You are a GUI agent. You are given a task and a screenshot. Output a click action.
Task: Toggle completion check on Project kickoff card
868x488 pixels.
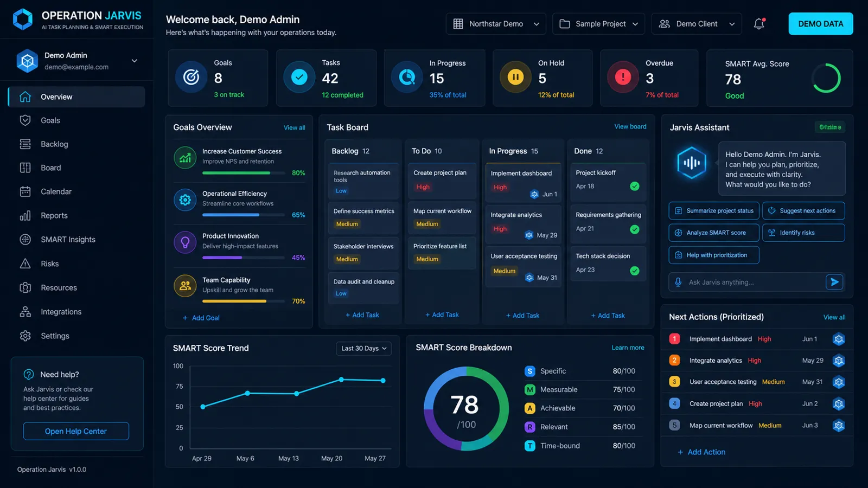(635, 186)
